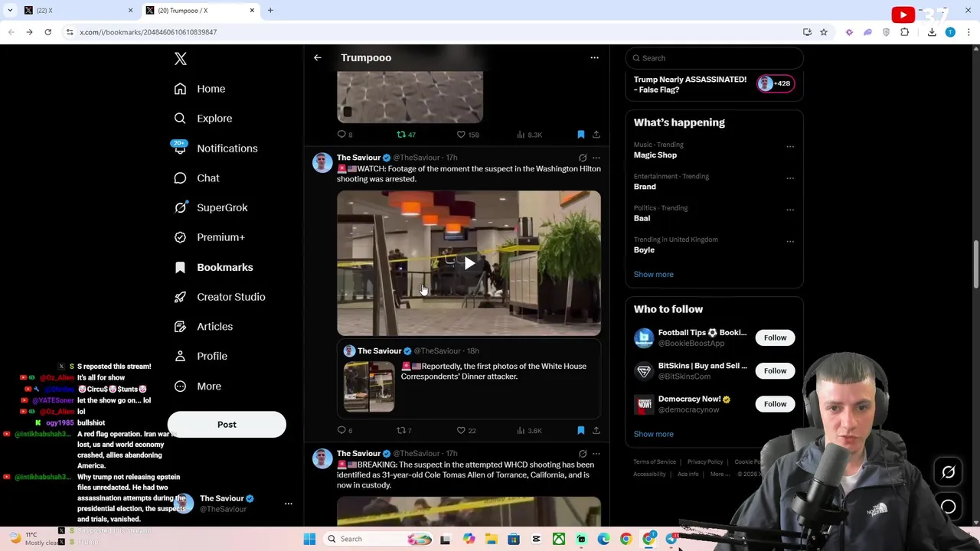Open a new browser tab

tap(270, 11)
